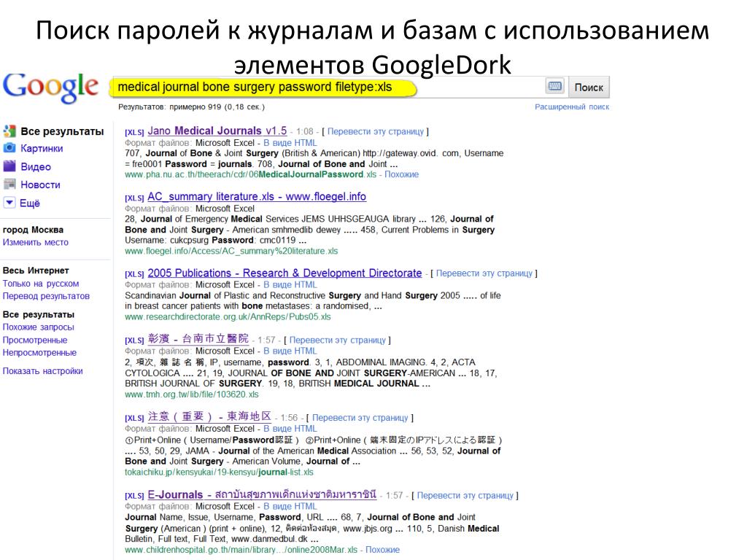Open AC_summary literature.xls result
Image resolution: width=747 pixels, height=560 pixels.
(x=257, y=197)
